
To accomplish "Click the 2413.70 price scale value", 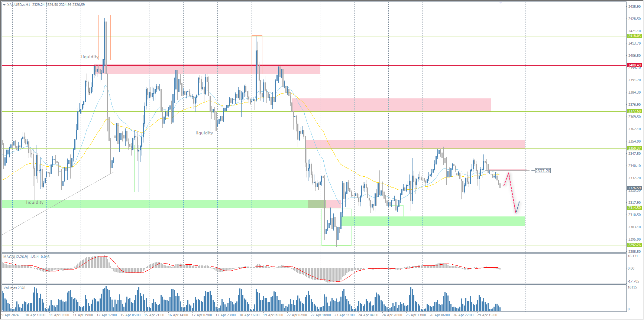I will pos(634,43).
